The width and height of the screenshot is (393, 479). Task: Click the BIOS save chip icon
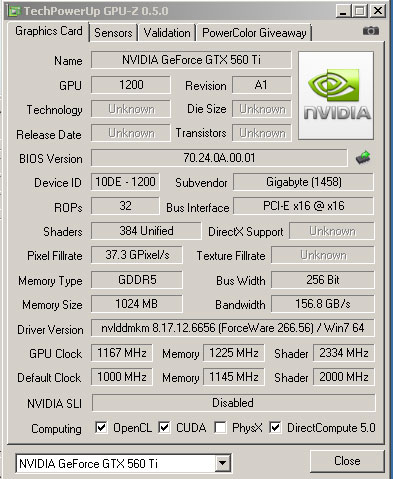(363, 157)
